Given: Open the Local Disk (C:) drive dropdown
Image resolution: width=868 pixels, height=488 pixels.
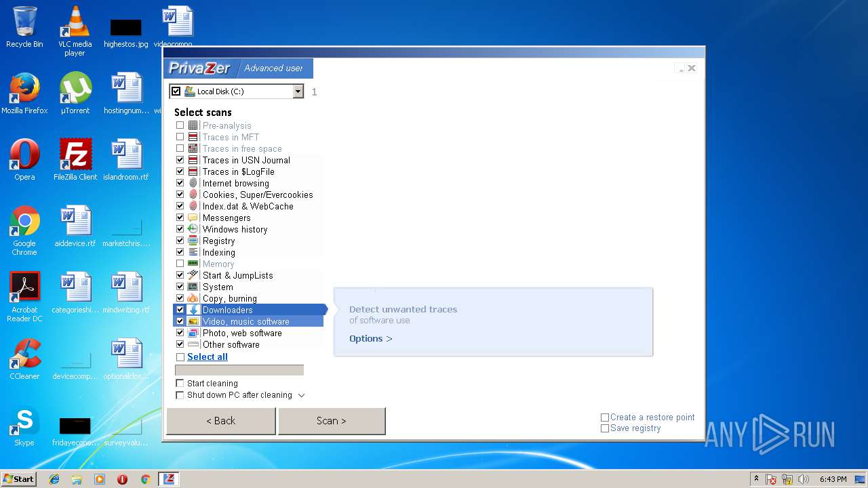Looking at the screenshot, I should [x=298, y=91].
